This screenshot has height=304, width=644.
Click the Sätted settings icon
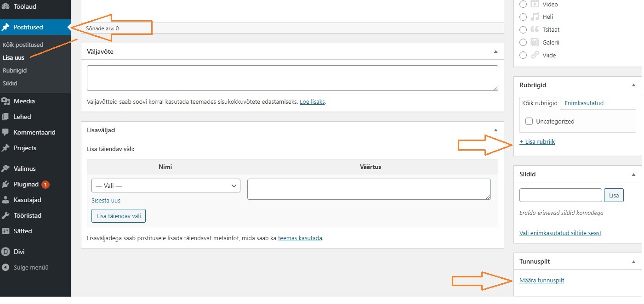pyautogui.click(x=6, y=231)
